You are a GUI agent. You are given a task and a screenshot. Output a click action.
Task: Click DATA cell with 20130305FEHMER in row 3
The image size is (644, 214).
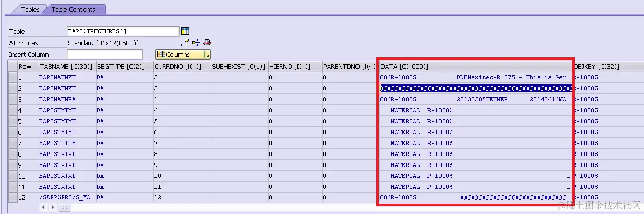[x=475, y=99]
